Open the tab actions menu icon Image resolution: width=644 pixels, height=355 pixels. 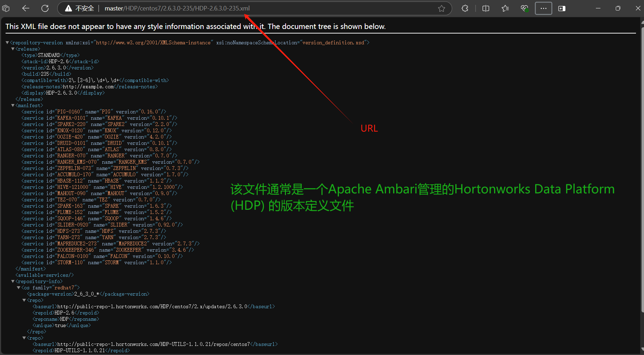coord(6,8)
